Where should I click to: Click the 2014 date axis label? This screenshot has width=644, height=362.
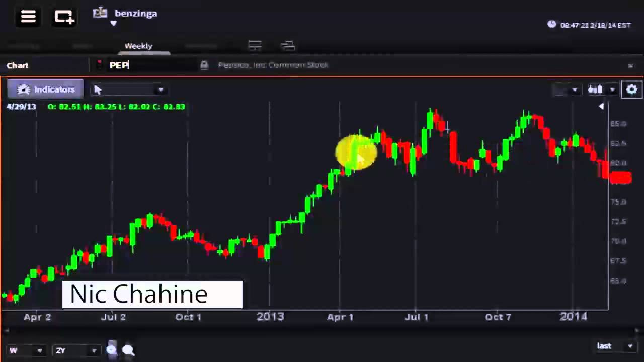(x=574, y=316)
